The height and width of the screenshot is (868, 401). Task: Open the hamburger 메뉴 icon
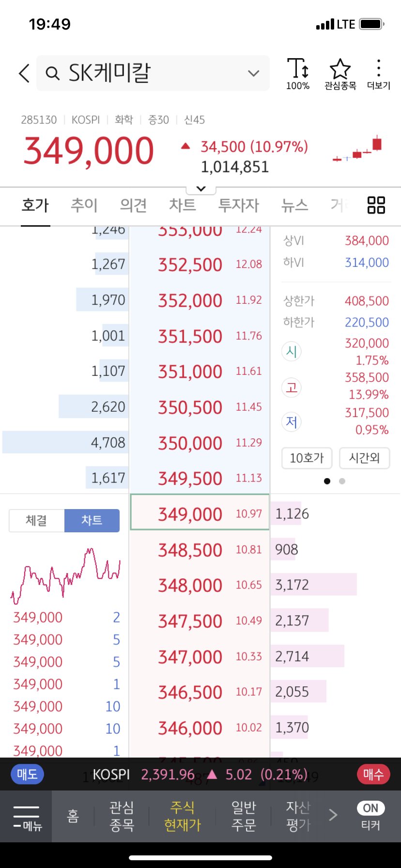pos(27,817)
